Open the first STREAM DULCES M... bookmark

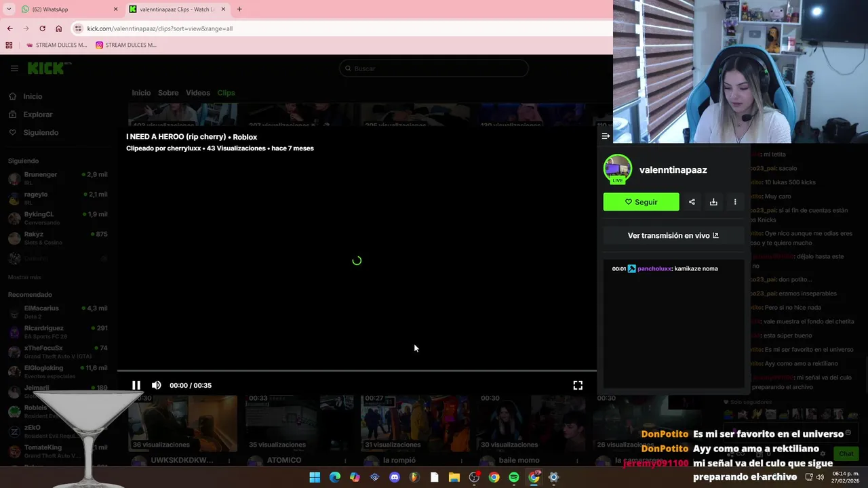(x=57, y=45)
